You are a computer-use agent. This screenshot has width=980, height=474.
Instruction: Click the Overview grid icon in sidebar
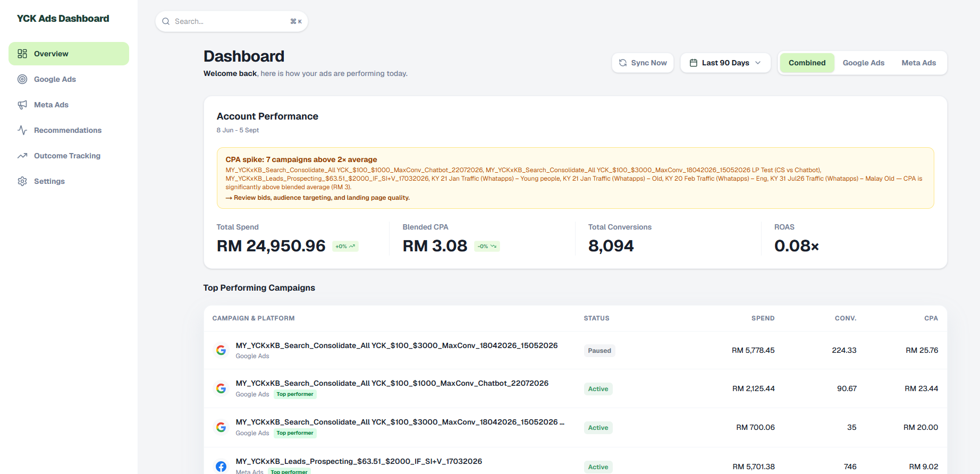22,54
